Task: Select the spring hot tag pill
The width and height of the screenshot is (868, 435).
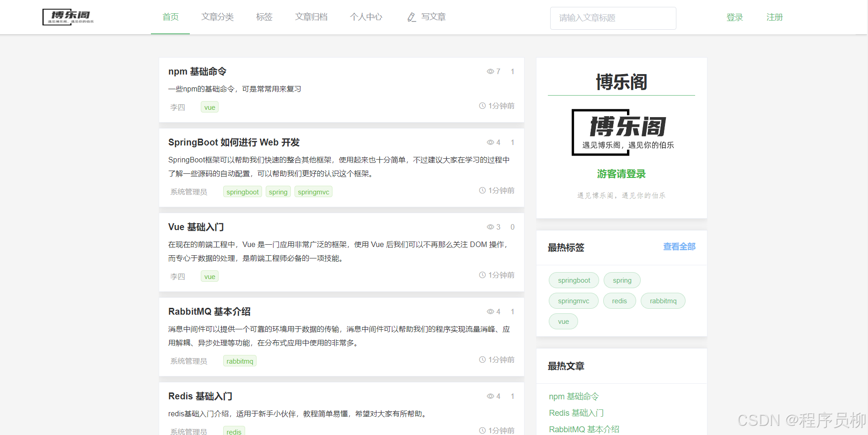Action: [622, 280]
